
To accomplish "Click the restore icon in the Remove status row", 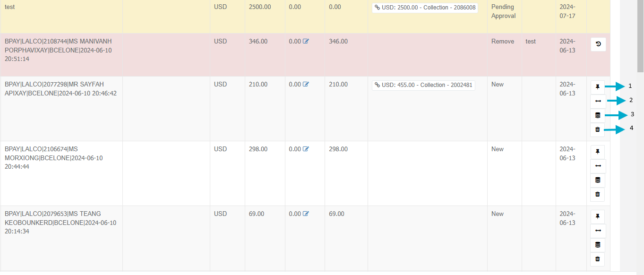I will coord(598,44).
